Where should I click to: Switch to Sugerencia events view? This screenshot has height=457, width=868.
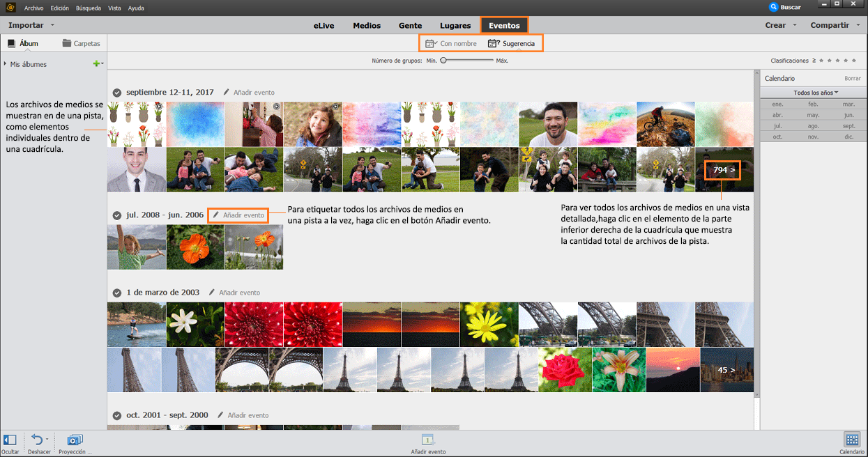coord(512,43)
